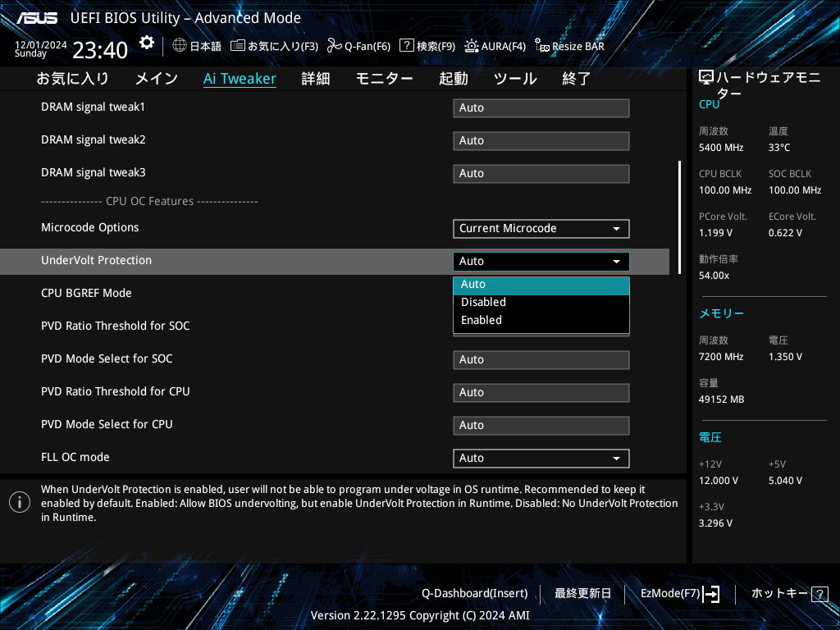Go to the 詳細 tab
Viewport: 840px width, 630px height.
316,79
